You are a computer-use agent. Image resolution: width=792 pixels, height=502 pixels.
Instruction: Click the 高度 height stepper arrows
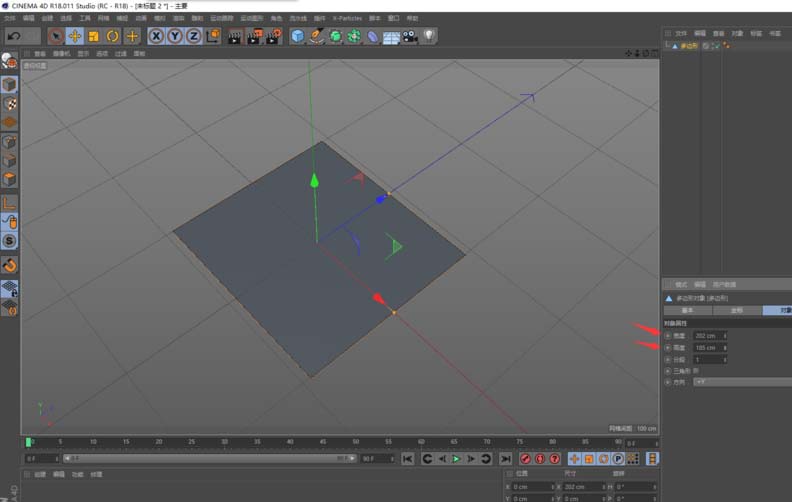point(725,347)
